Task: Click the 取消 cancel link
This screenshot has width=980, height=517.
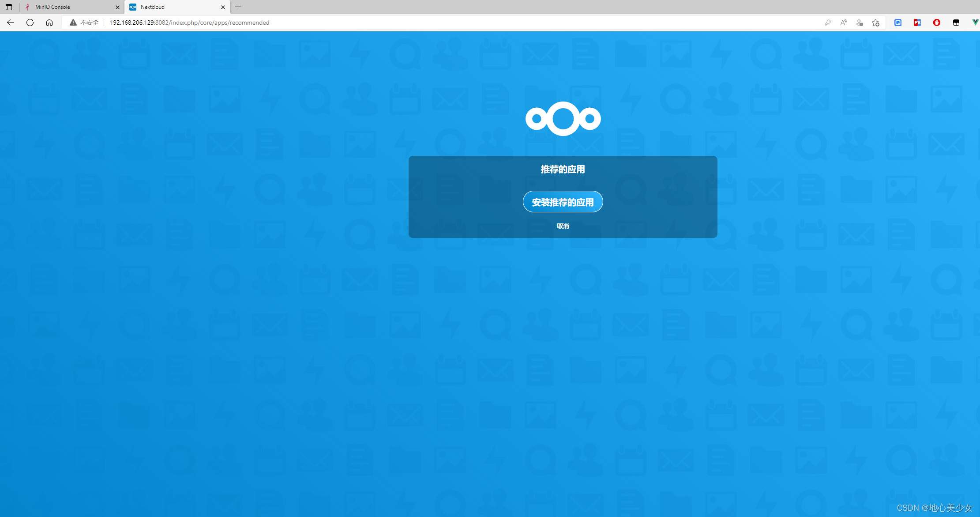Action: [563, 226]
